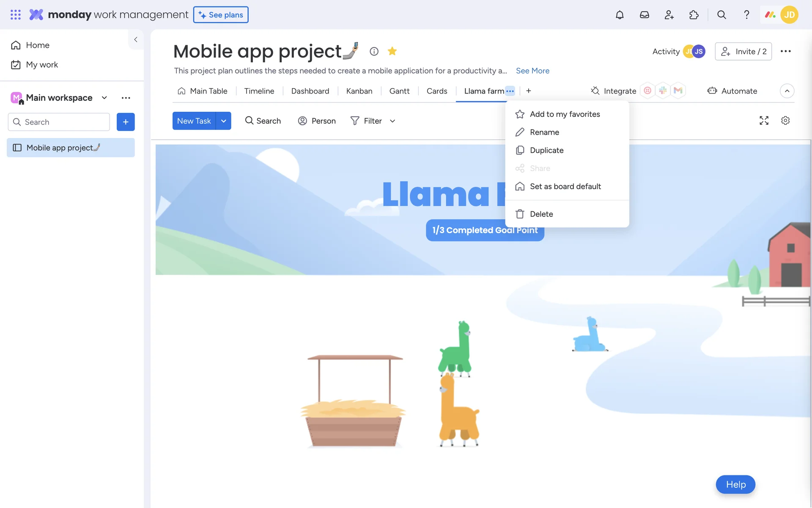Open the product switcher grid icon
The width and height of the screenshot is (812, 508).
click(15, 15)
